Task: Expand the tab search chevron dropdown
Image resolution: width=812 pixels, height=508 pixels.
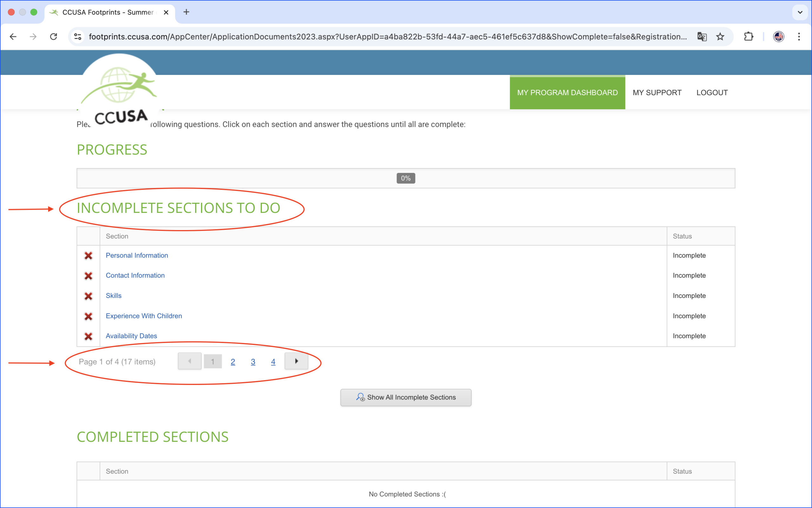Action: 800,12
